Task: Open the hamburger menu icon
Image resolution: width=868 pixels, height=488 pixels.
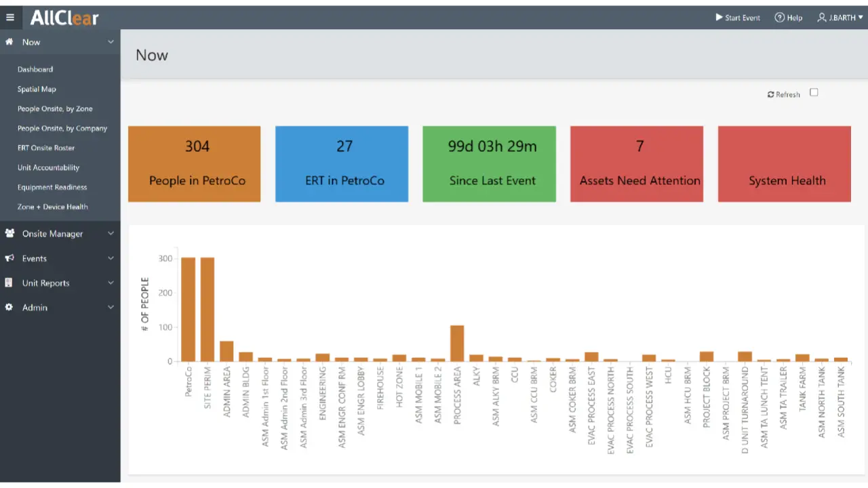Action: click(x=10, y=18)
